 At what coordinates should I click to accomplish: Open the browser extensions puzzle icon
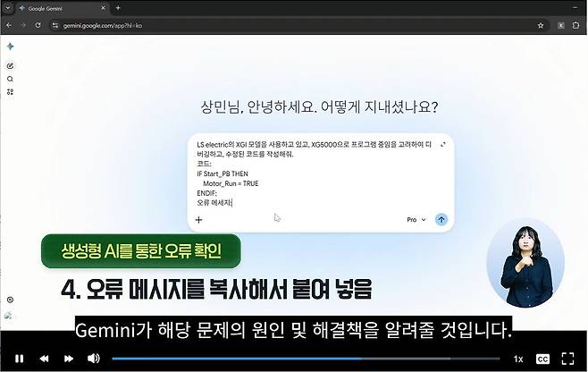575,26
